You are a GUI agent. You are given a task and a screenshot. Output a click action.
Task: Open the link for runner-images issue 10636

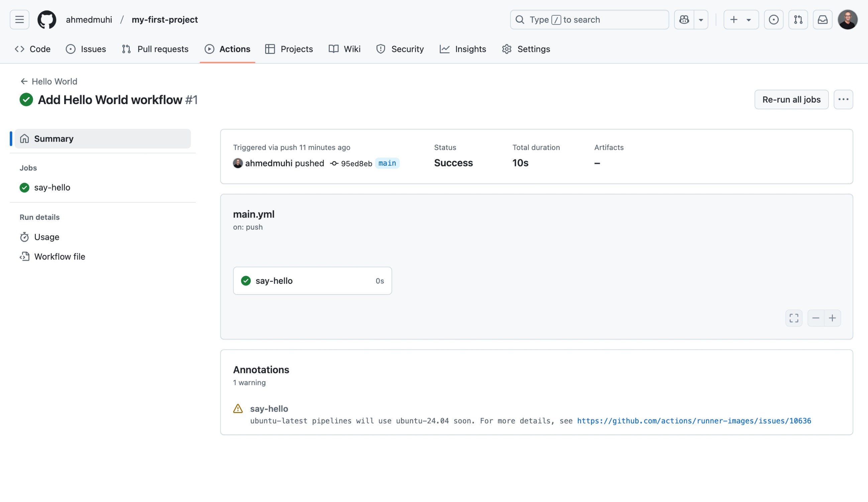pos(694,421)
